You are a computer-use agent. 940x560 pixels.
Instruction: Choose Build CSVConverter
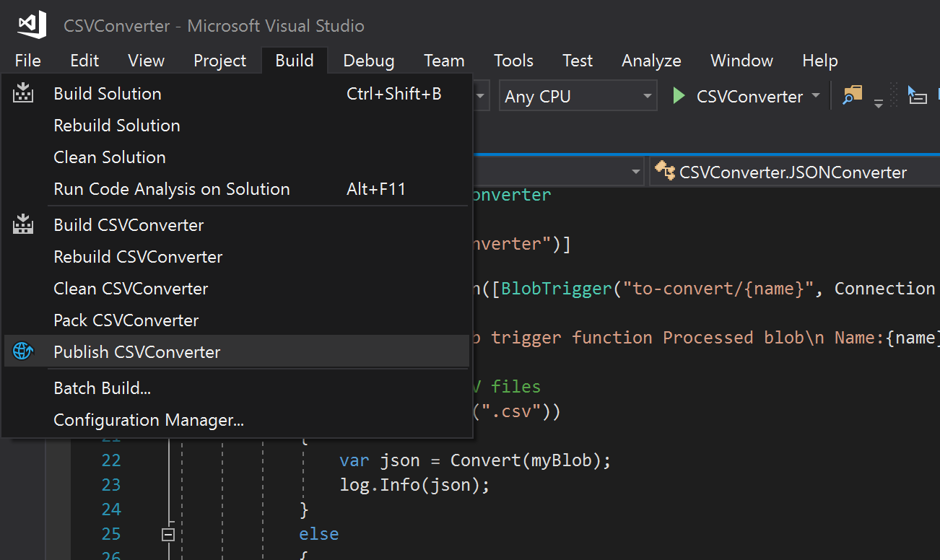237,225
